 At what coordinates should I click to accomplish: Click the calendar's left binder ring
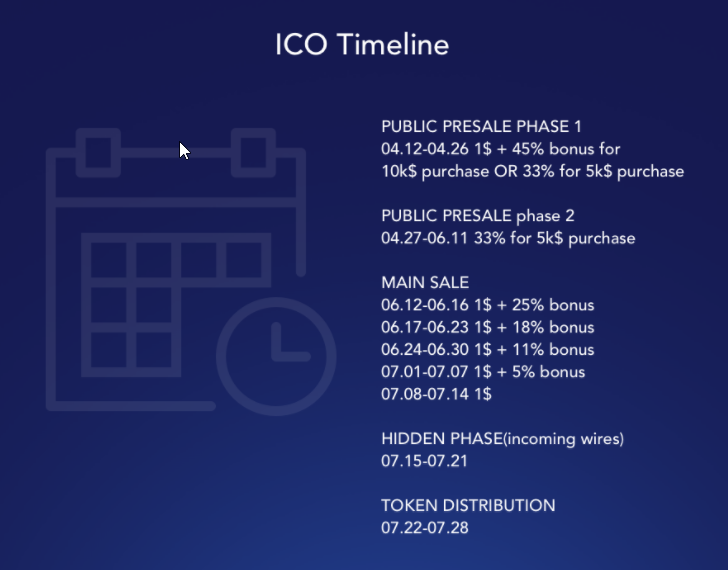[99, 152]
